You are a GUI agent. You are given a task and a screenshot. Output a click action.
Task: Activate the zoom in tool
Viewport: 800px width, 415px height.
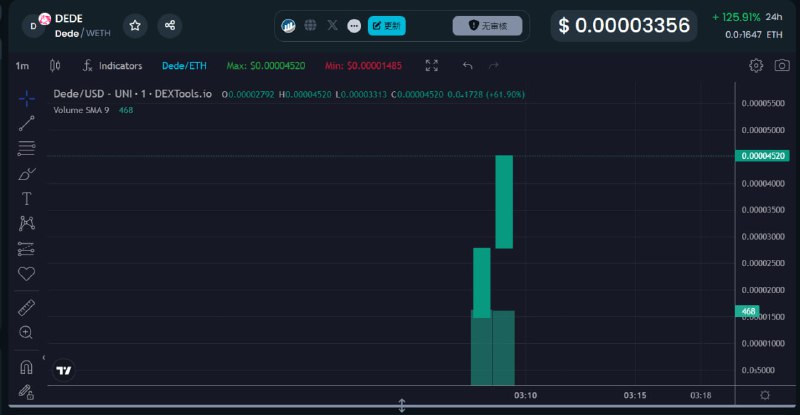[27, 332]
